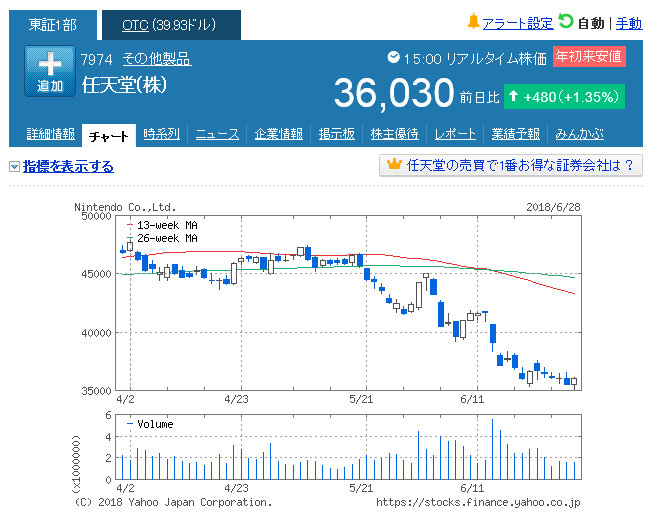Click the +480(+1.35%) change badge
This screenshot has height=513, width=652.
point(564,96)
